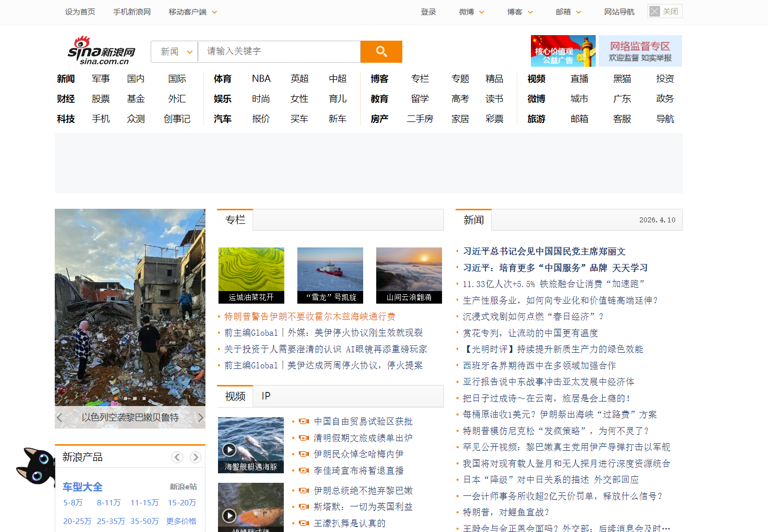
Task: Click the 登录 link
Action: pos(428,12)
